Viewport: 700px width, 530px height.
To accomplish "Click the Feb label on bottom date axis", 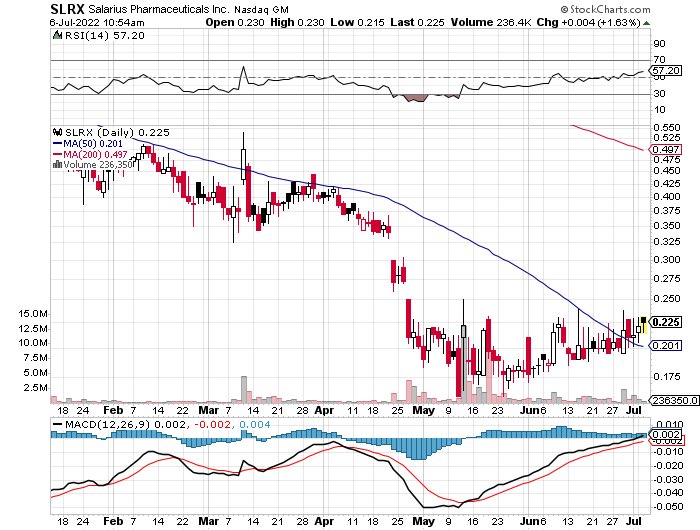I will [x=112, y=521].
